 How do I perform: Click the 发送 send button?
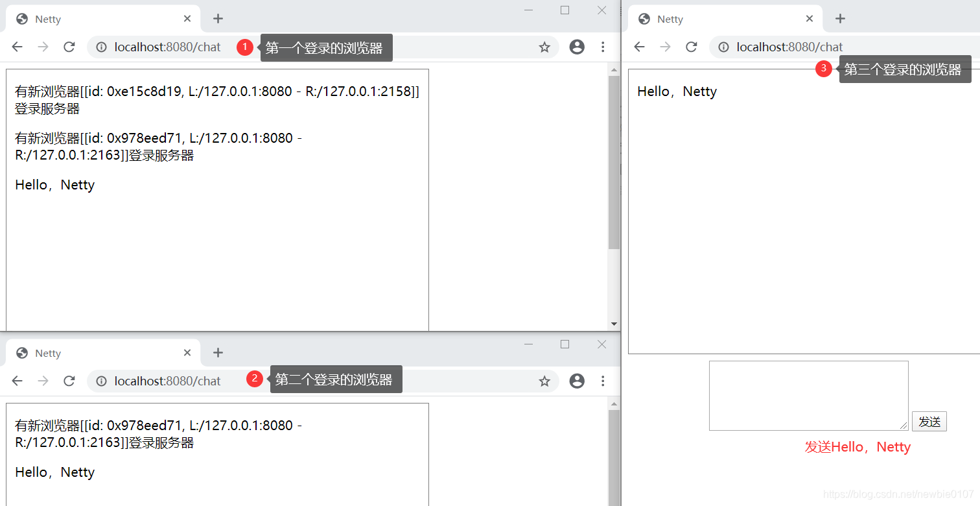[929, 422]
